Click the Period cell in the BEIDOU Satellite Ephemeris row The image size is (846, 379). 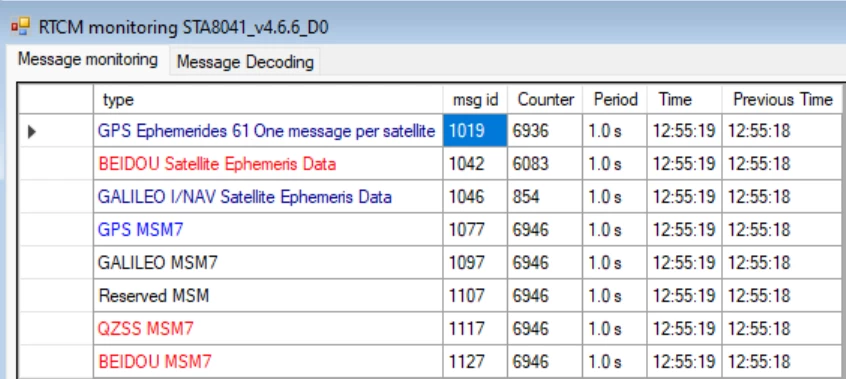(x=615, y=164)
